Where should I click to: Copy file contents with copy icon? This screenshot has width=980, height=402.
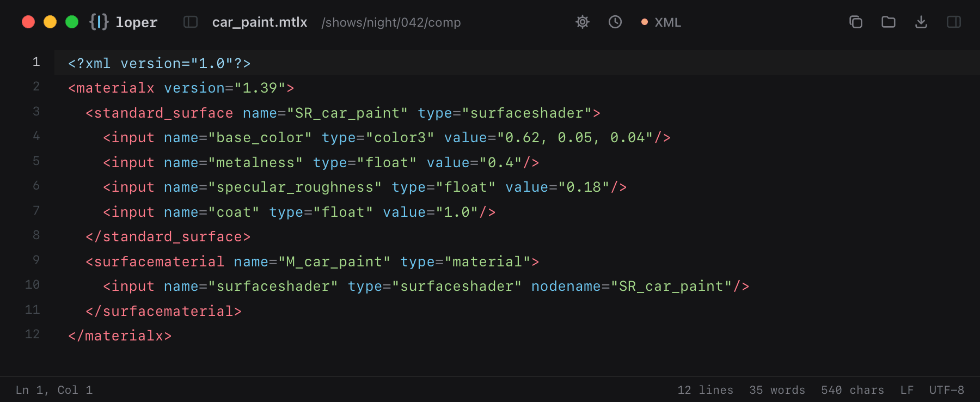pyautogui.click(x=856, y=22)
